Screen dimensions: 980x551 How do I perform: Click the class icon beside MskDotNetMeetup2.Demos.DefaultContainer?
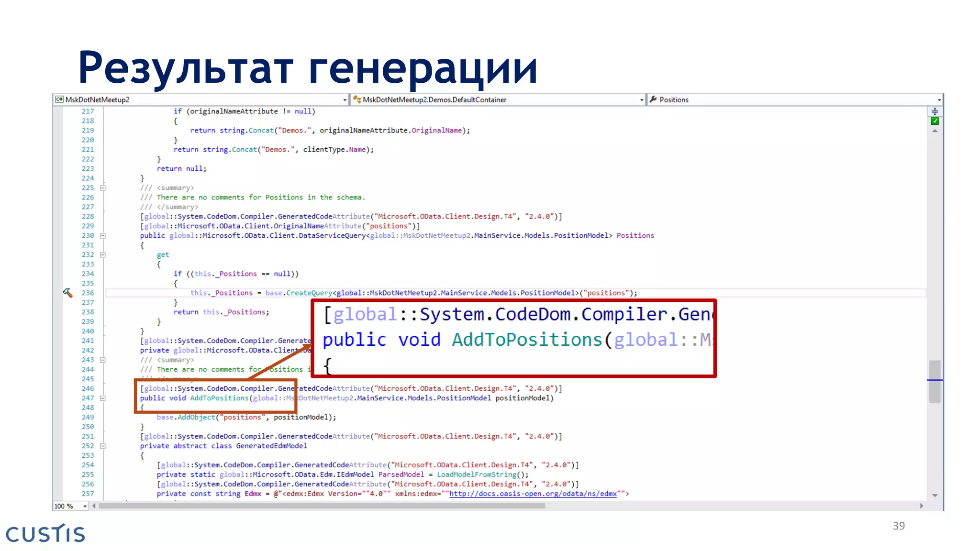(357, 99)
